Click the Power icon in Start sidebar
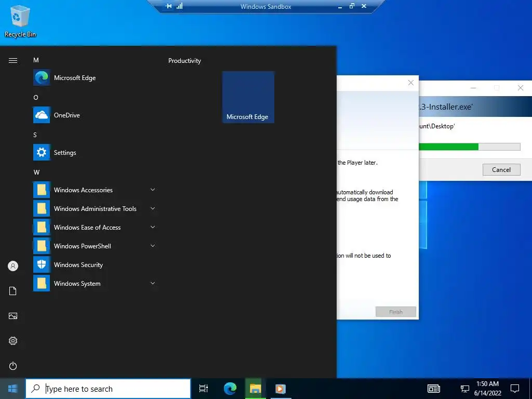This screenshot has height=399, width=532. tap(13, 366)
